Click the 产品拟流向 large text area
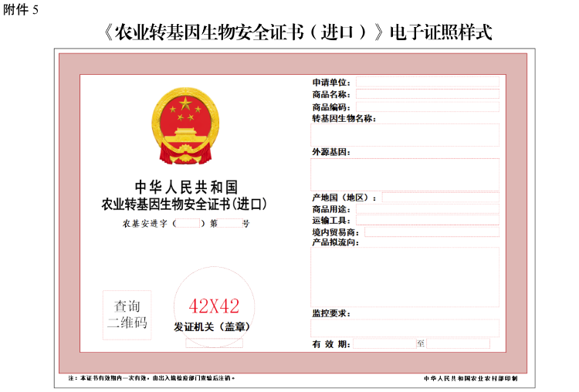This screenshot has height=392, width=579. [405, 276]
